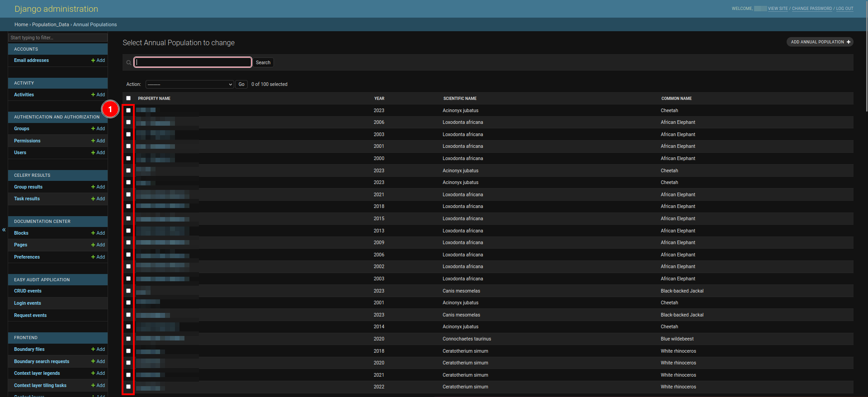Check the African Elephant 2015 row checkbox
868x397 pixels.
(128, 218)
